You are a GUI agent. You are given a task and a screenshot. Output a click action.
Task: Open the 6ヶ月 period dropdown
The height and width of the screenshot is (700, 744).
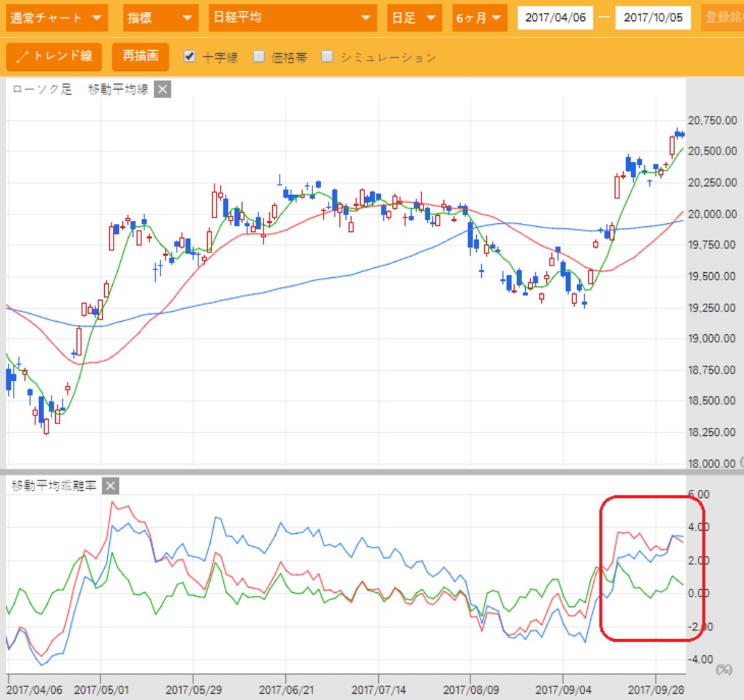479,18
